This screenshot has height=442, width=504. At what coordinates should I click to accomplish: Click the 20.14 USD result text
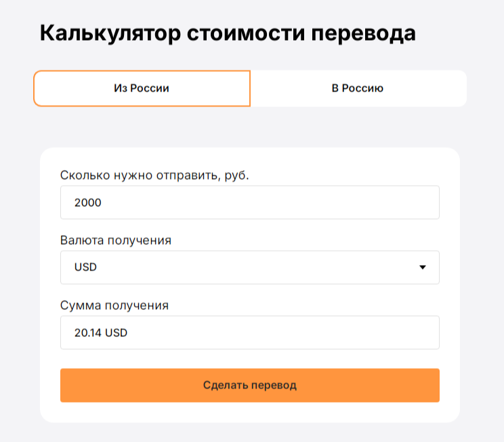point(101,332)
